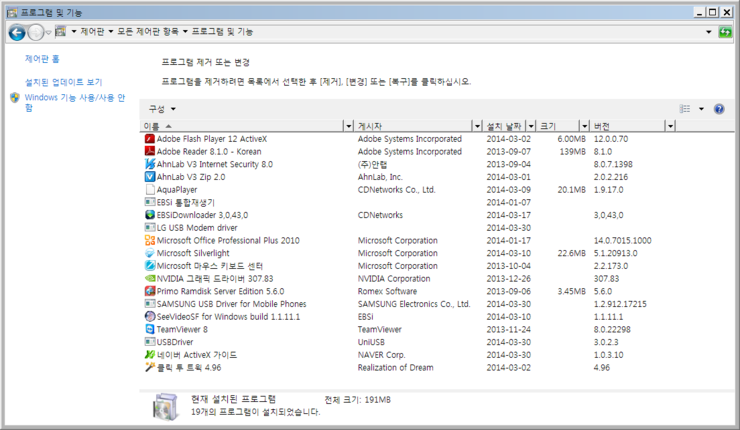Click the Romex Software publisher cell
The image size is (740, 430).
387,291
